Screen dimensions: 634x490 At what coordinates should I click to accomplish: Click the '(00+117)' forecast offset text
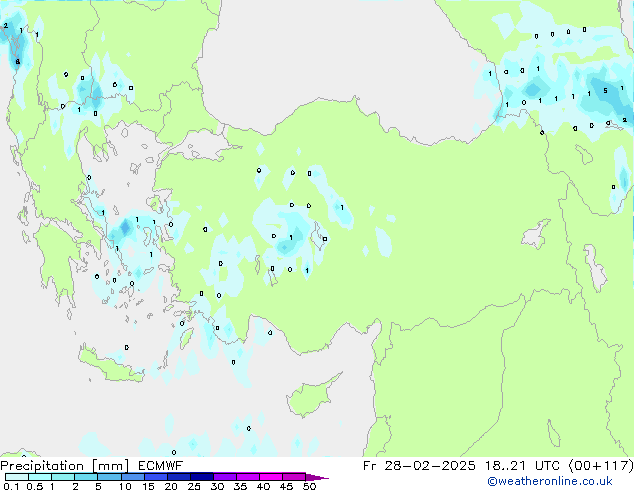tap(601, 466)
